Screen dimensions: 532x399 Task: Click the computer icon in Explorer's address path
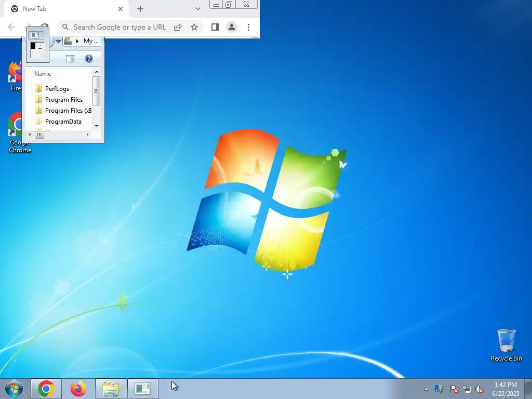pyautogui.click(x=68, y=41)
